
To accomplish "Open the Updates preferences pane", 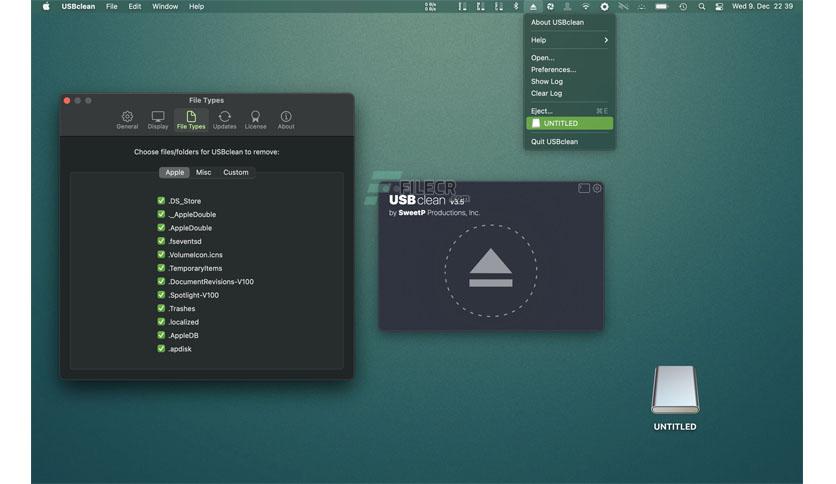I will click(224, 120).
